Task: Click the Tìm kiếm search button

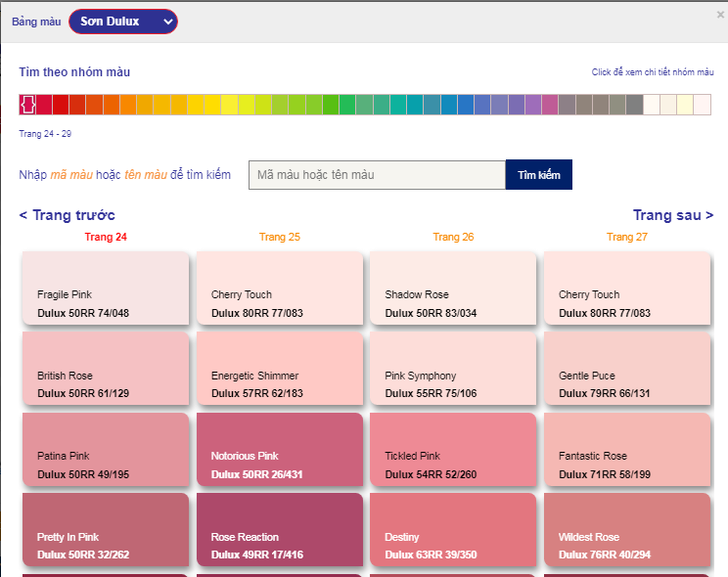Action: (x=539, y=175)
